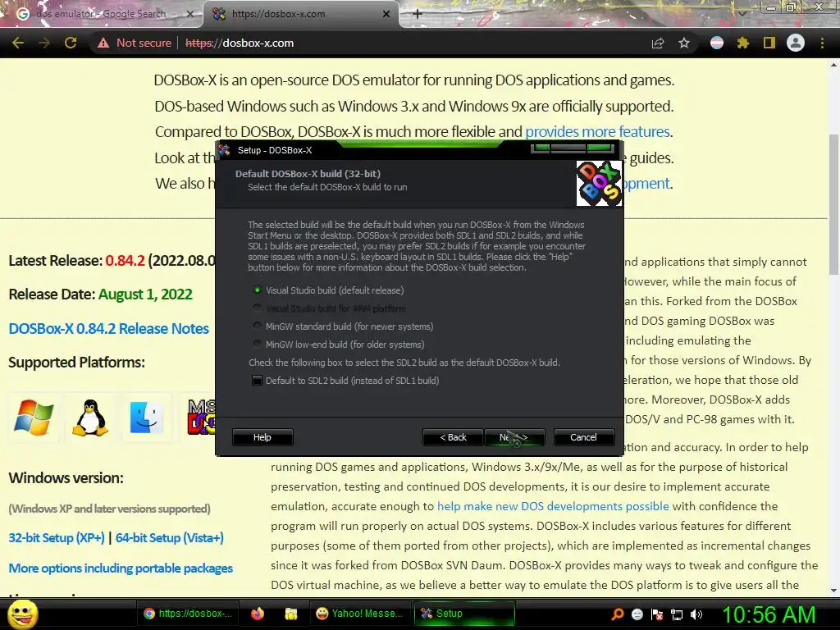Open the Chrome profile avatar
The height and width of the screenshot is (630, 840).
(796, 43)
